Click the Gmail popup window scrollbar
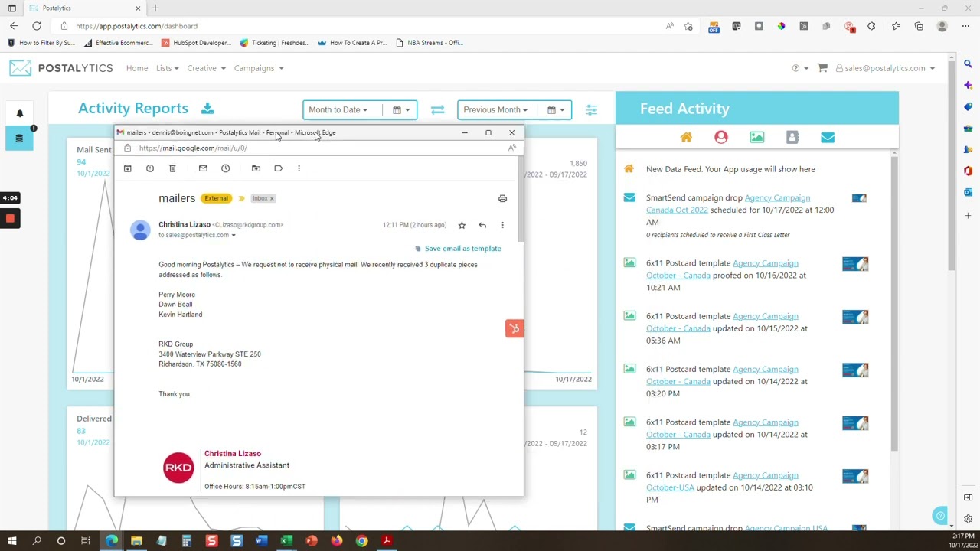The width and height of the screenshot is (980, 551). tap(521, 201)
